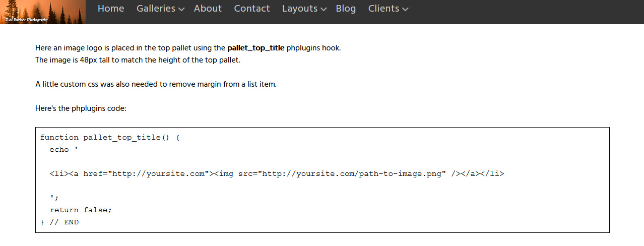Image resolution: width=644 pixels, height=246 pixels.
Task: Open the Contact page
Action: pos(252,9)
